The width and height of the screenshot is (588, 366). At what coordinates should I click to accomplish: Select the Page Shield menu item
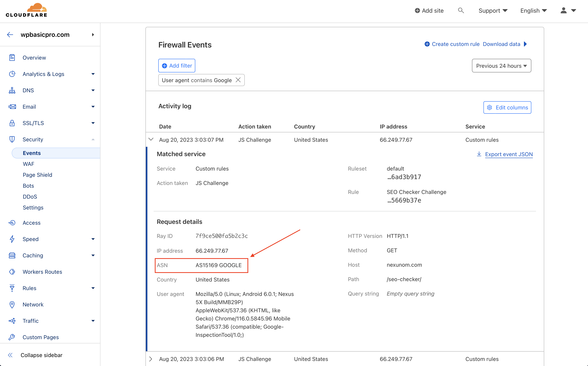(38, 175)
